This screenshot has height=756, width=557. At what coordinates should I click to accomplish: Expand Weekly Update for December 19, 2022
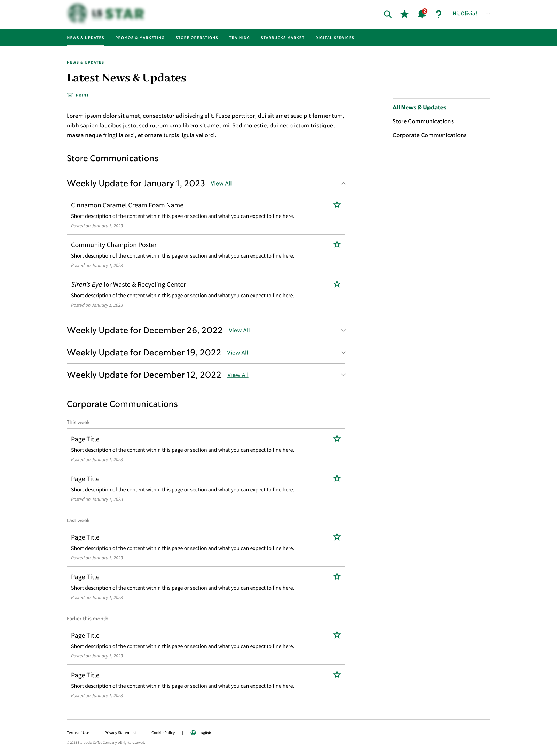tap(343, 353)
